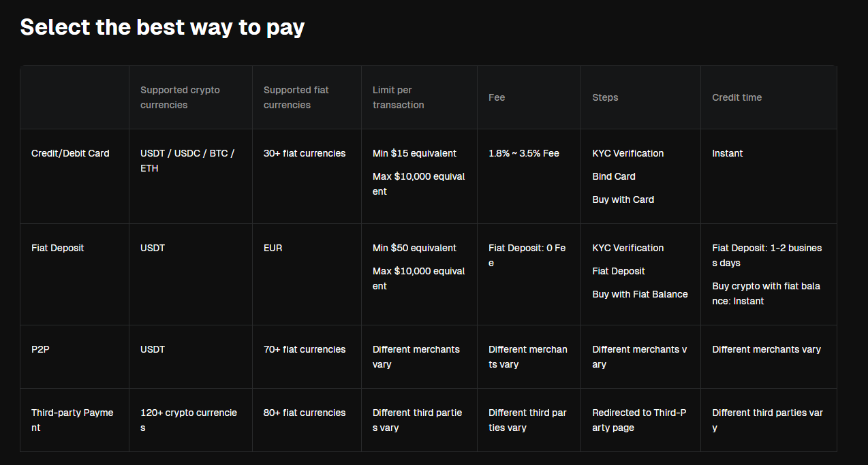The width and height of the screenshot is (868, 465).
Task: Click "Buy with Fiat Balance" step
Action: [x=640, y=294]
